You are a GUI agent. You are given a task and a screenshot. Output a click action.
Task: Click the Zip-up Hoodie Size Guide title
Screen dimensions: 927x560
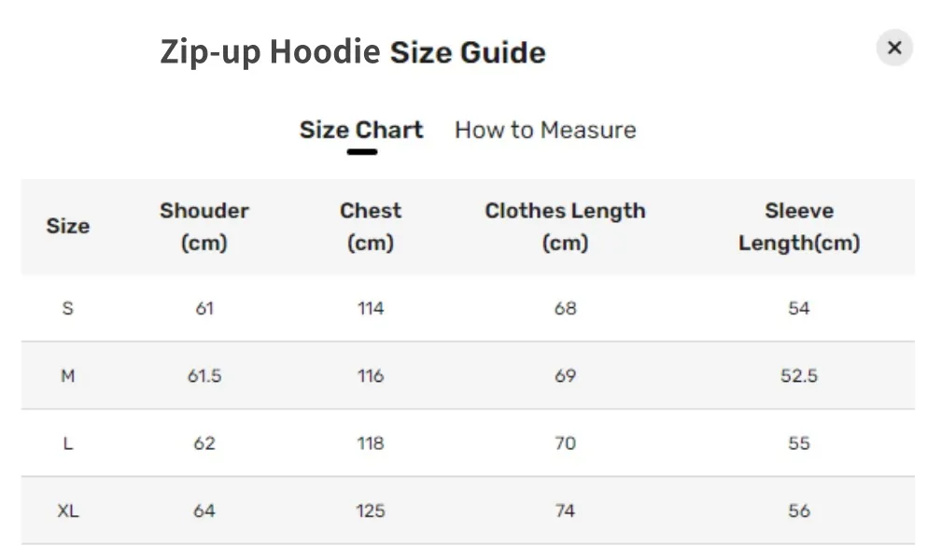pyautogui.click(x=353, y=52)
